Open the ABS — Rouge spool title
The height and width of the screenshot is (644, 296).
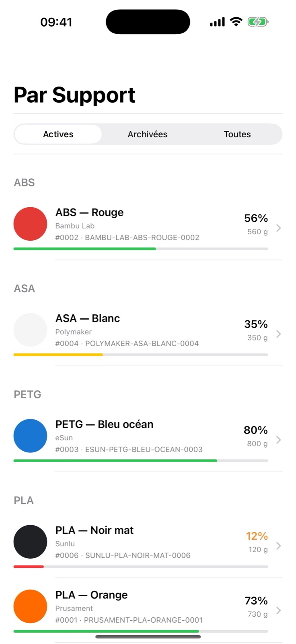[x=89, y=212]
